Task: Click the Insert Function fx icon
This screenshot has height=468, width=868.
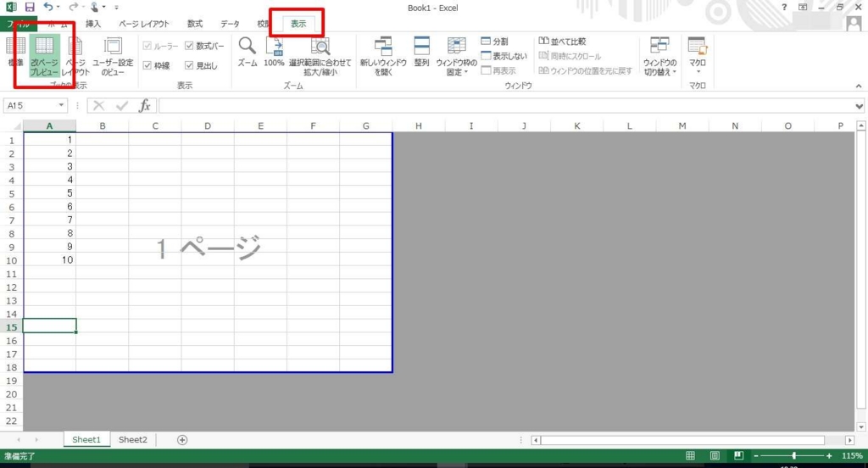Action: click(x=144, y=105)
